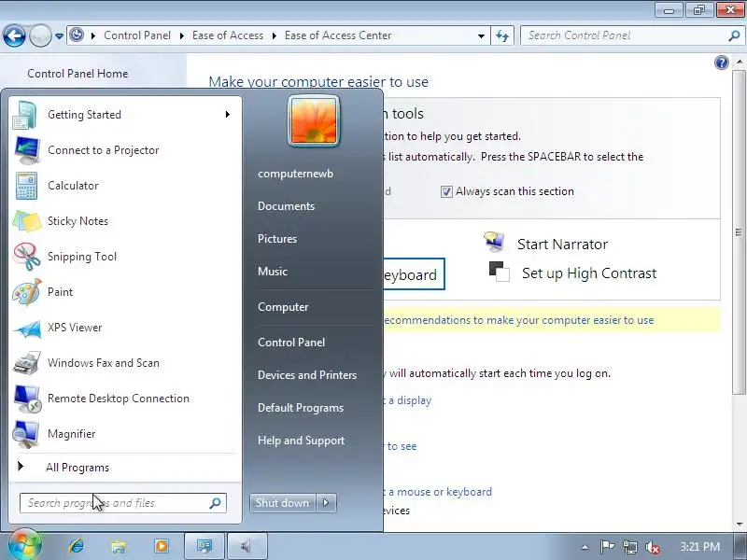Open Devices and Printers entry
747x560 pixels.
[x=307, y=375]
